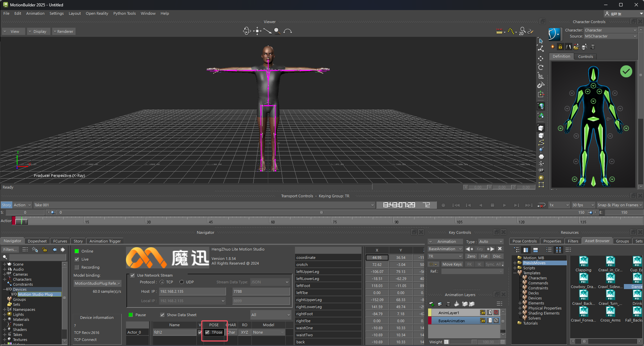
Task: Open the Model binding dropdown
Action: pos(97,283)
